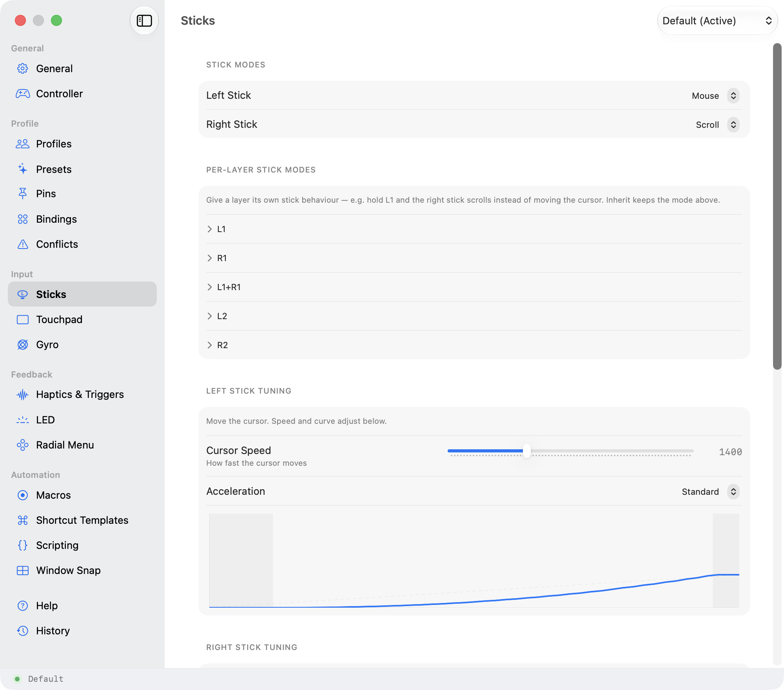Open the Profiles section
Viewport: 784px width, 690px height.
tap(82, 144)
